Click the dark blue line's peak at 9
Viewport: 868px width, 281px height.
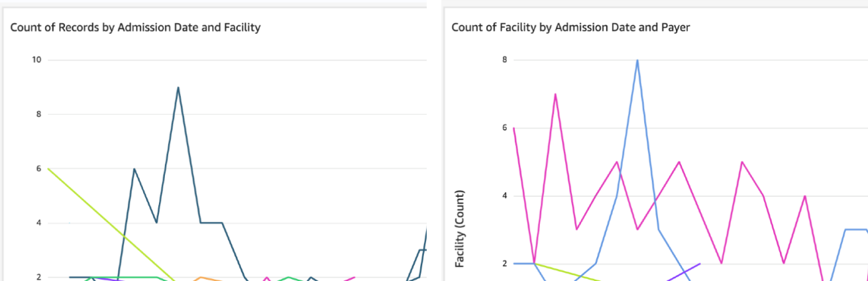click(x=178, y=87)
